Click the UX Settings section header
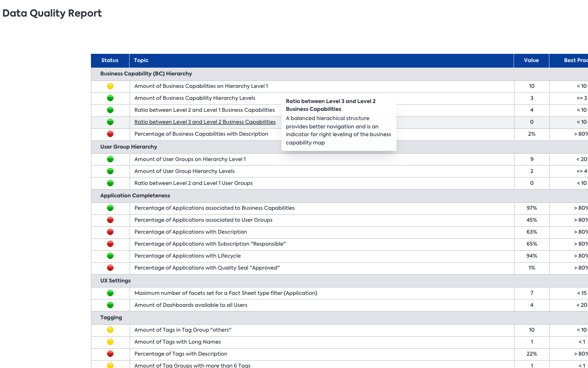Image resolution: width=588 pixels, height=368 pixels. click(115, 281)
